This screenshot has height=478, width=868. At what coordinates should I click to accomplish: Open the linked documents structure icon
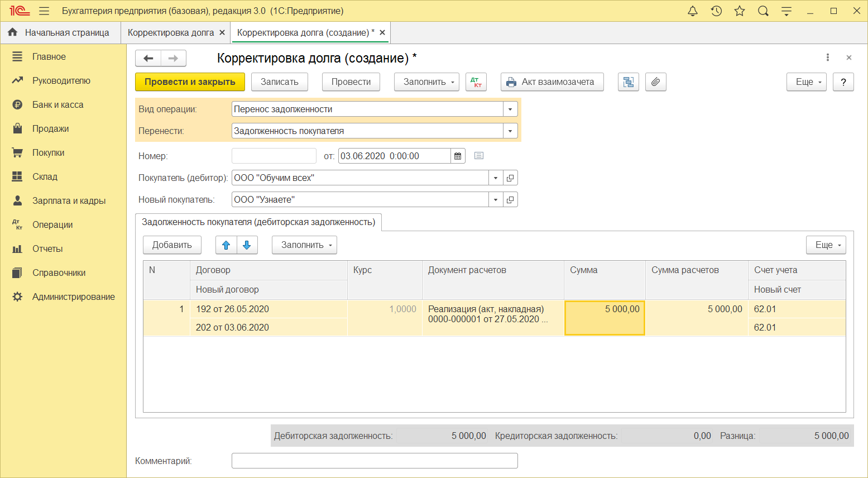pyautogui.click(x=629, y=82)
